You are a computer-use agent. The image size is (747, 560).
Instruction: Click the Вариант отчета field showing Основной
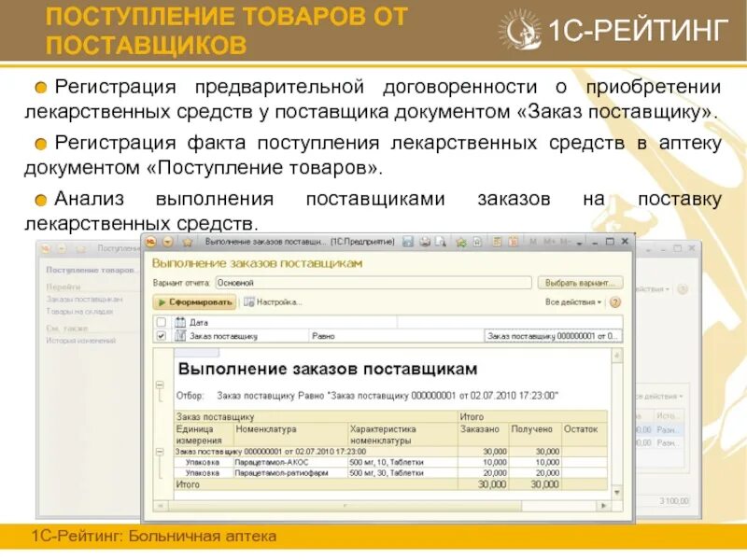click(x=373, y=283)
